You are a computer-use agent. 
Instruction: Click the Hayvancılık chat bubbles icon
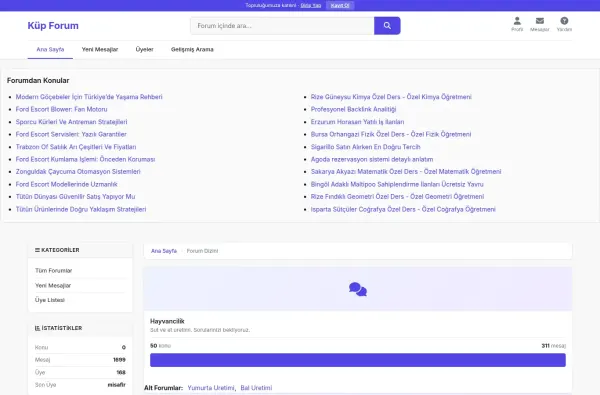tap(358, 289)
